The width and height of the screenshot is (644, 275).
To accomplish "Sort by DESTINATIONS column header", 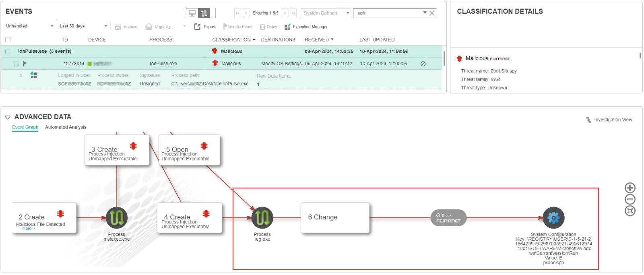I will (x=278, y=40).
